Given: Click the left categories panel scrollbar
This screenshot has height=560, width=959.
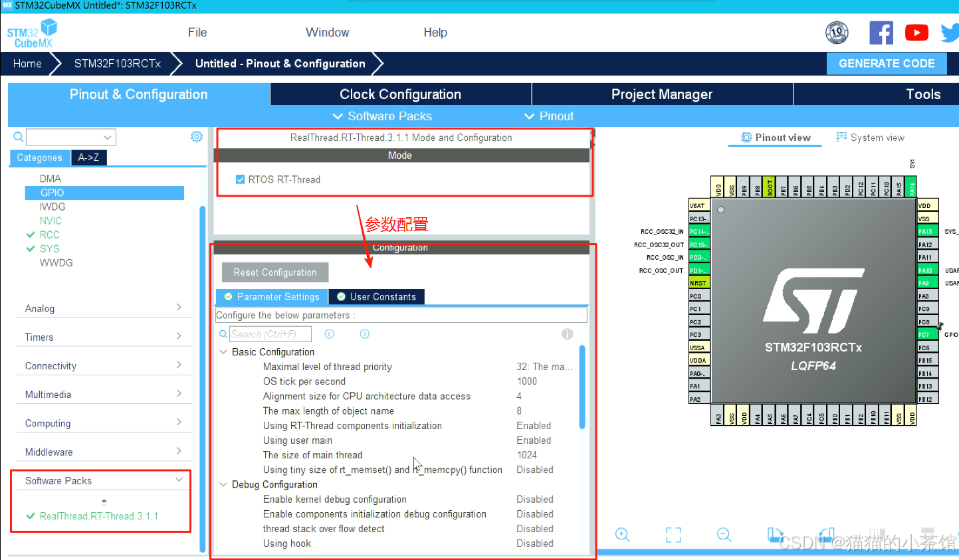Looking at the screenshot, I should coord(202,379).
